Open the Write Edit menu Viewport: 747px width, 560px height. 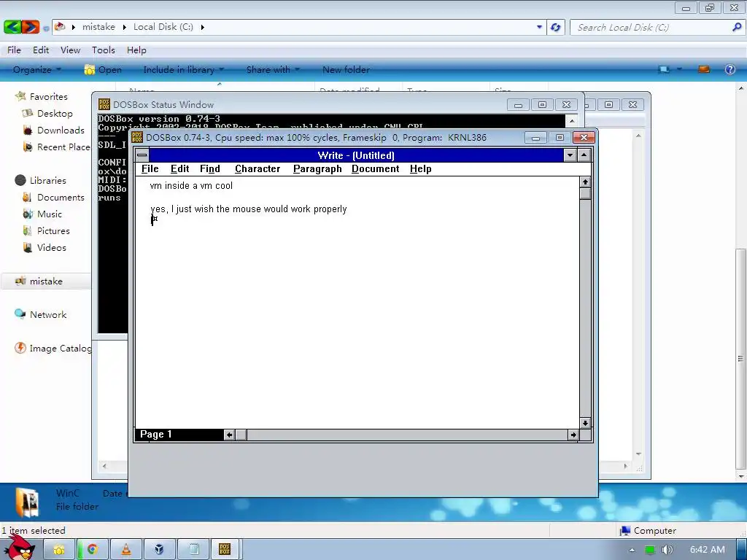179,169
